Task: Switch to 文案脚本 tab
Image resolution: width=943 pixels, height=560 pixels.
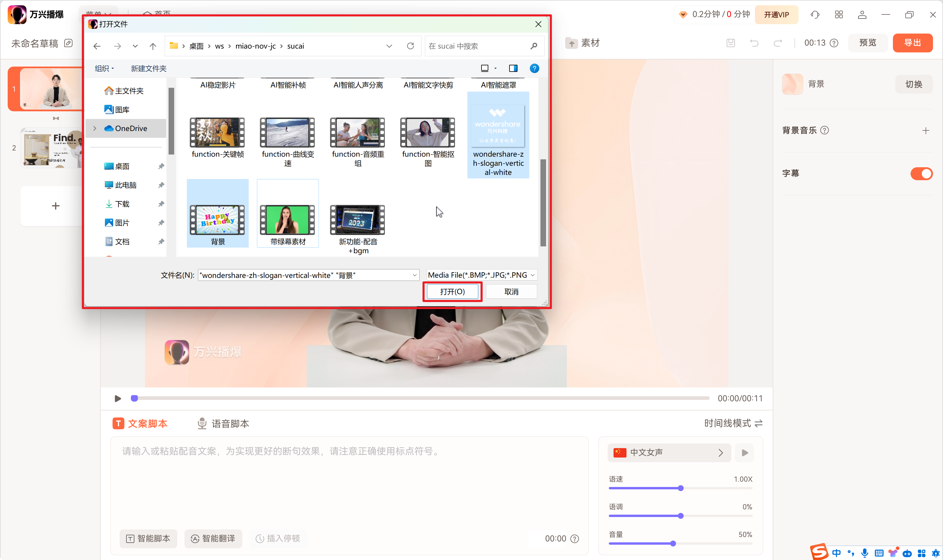Action: point(140,424)
